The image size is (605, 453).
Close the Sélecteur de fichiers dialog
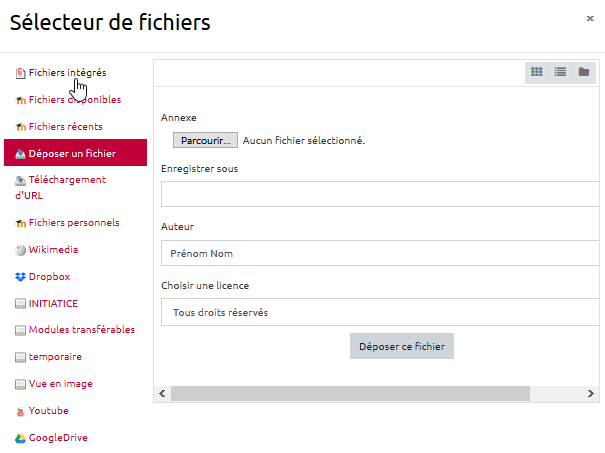point(589,17)
